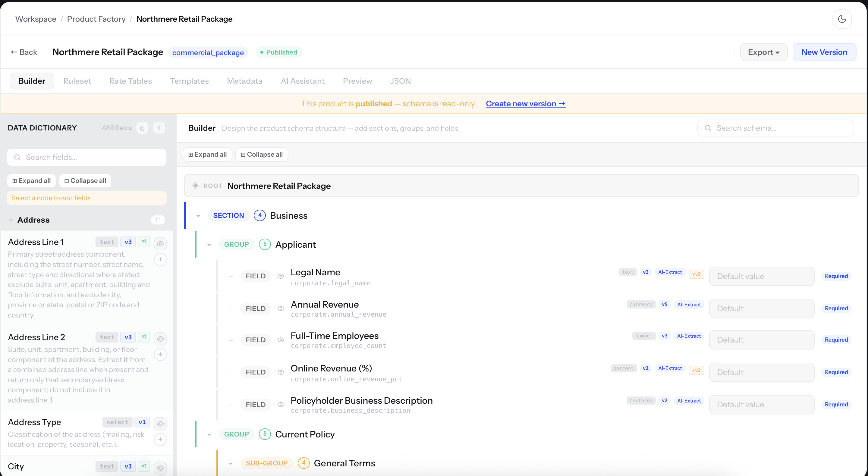
Task: Switch to the Rate Tables tab
Action: tap(131, 81)
